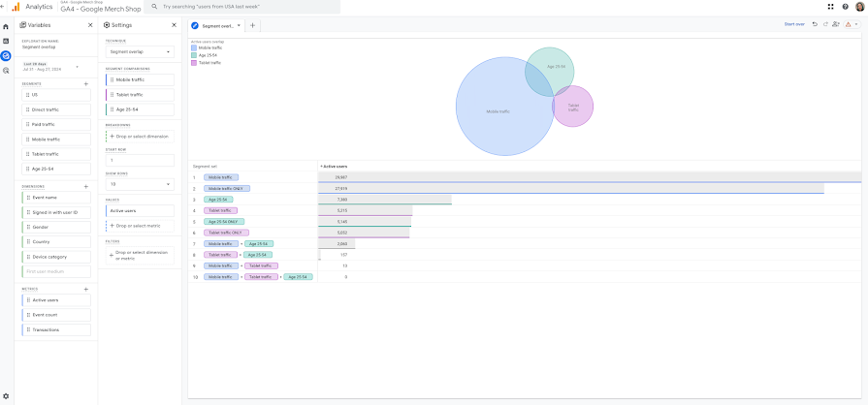Add a new segment with plus icon

pyautogui.click(x=85, y=84)
